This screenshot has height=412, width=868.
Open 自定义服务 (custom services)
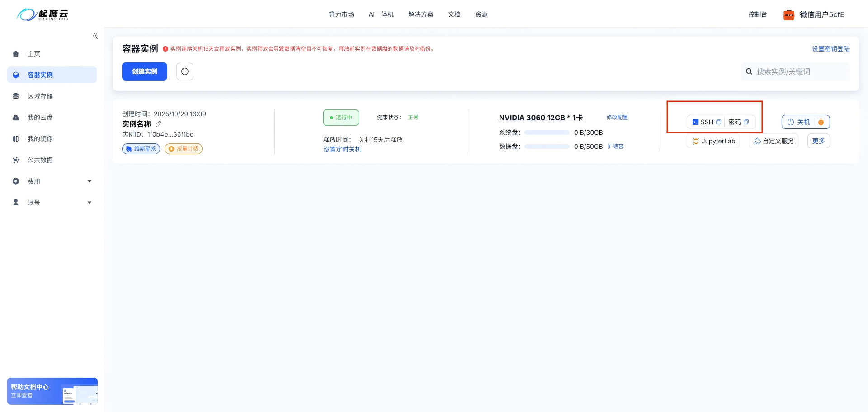773,141
